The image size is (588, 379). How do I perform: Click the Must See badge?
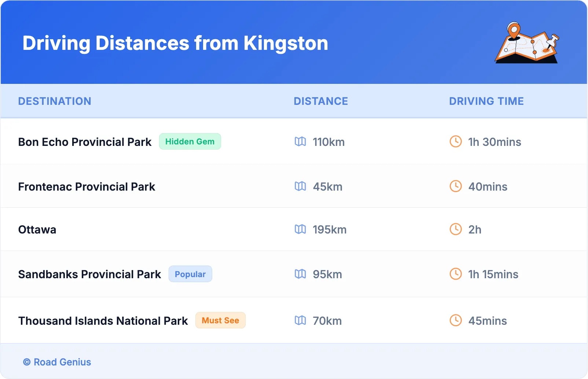[x=220, y=320]
